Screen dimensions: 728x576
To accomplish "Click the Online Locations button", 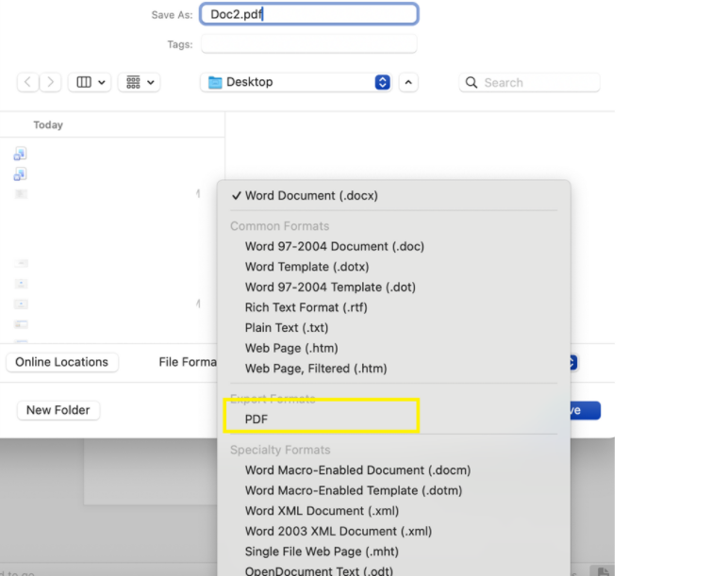I will (x=61, y=362).
